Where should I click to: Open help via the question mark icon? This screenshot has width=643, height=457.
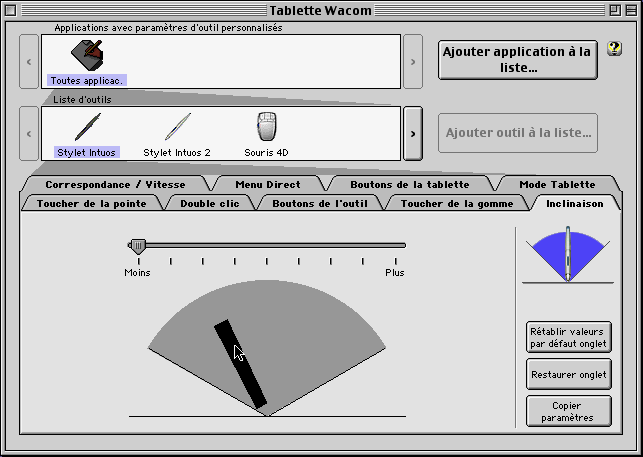[614, 49]
